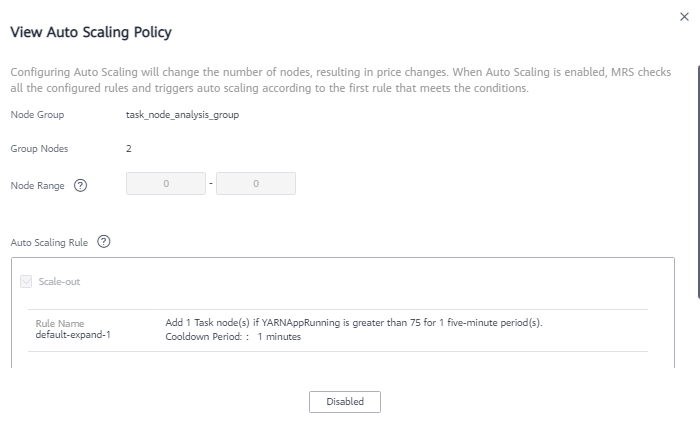Image resolution: width=700 pixels, height=422 pixels.
Task: Click the YARNAppRunning rule description text
Action: pos(354,322)
